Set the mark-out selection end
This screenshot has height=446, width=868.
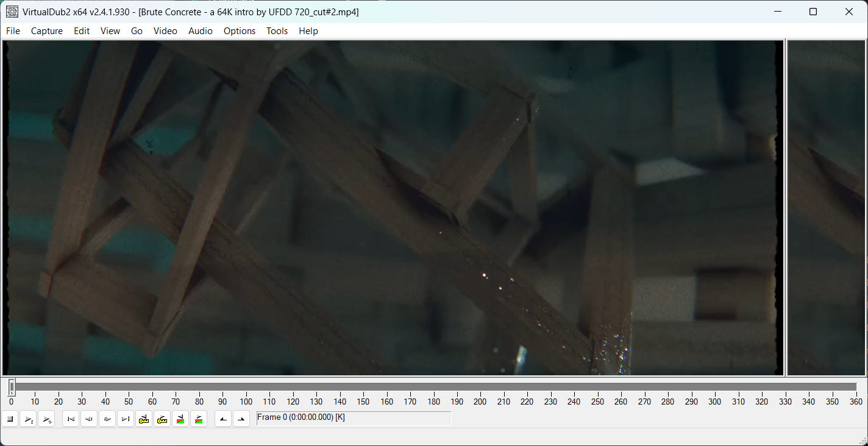click(241, 419)
